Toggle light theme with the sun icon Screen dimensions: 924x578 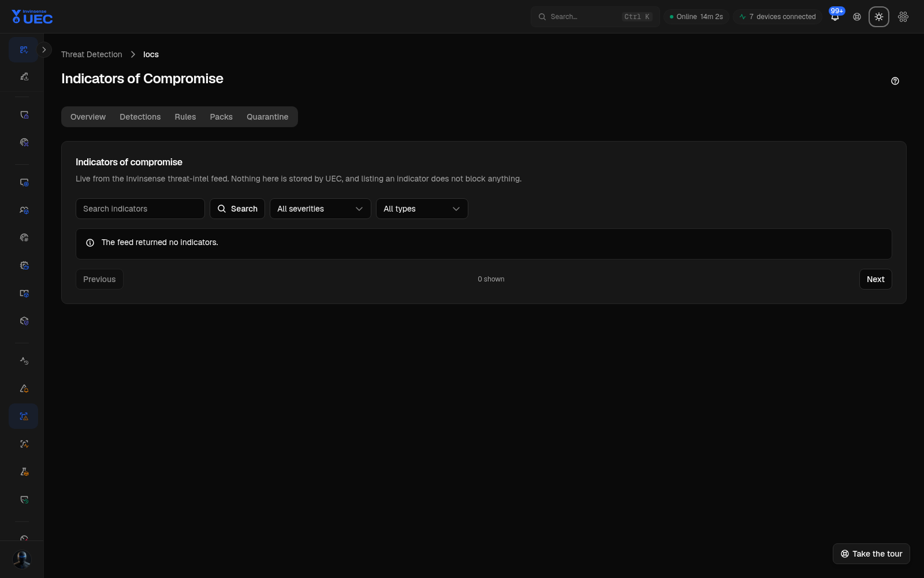(879, 17)
